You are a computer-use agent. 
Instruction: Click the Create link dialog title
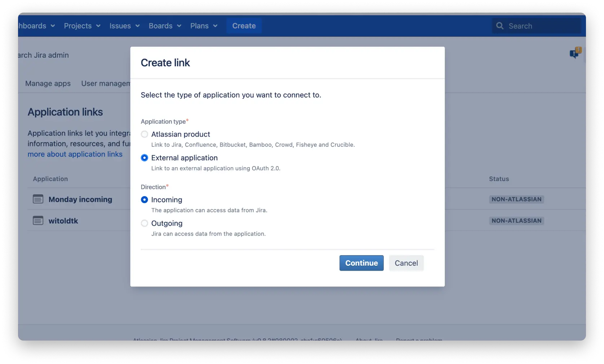[166, 63]
